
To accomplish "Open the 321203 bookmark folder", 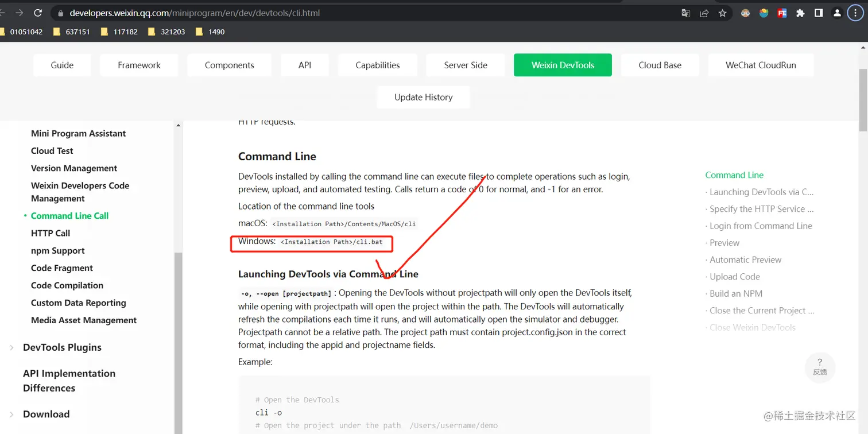I will tap(167, 32).
